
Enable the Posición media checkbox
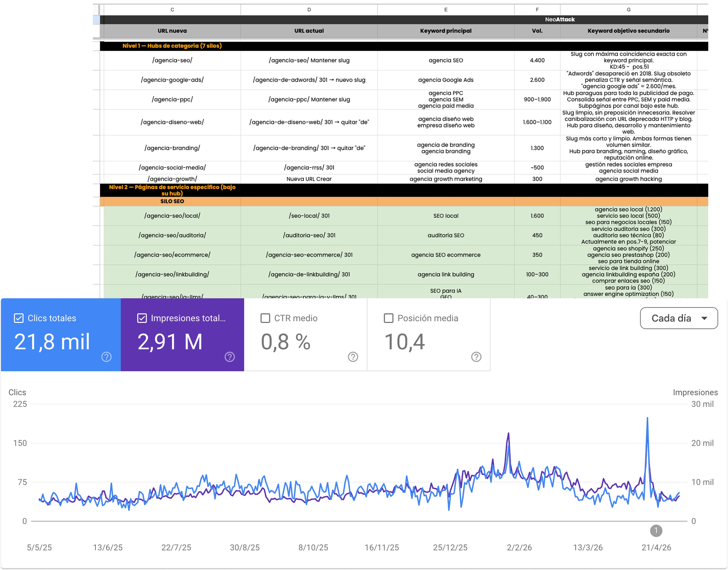pos(388,318)
